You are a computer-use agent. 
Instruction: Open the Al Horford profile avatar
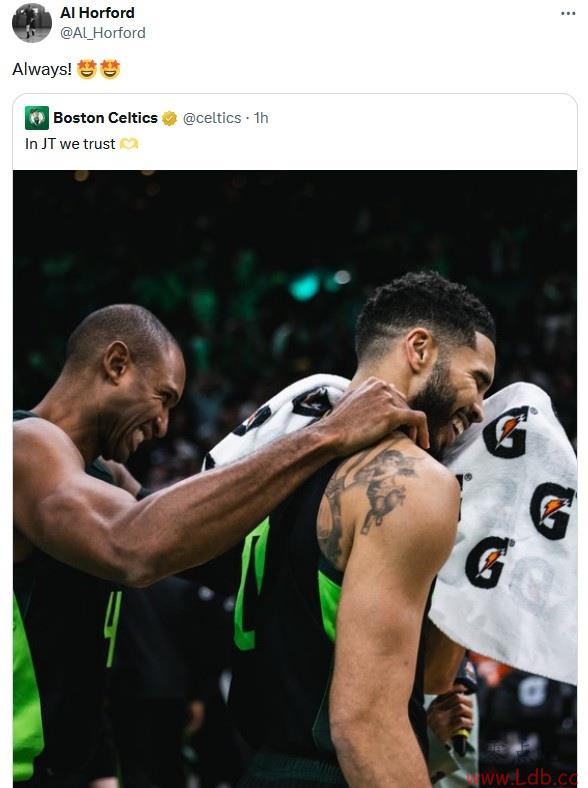pyautogui.click(x=32, y=23)
